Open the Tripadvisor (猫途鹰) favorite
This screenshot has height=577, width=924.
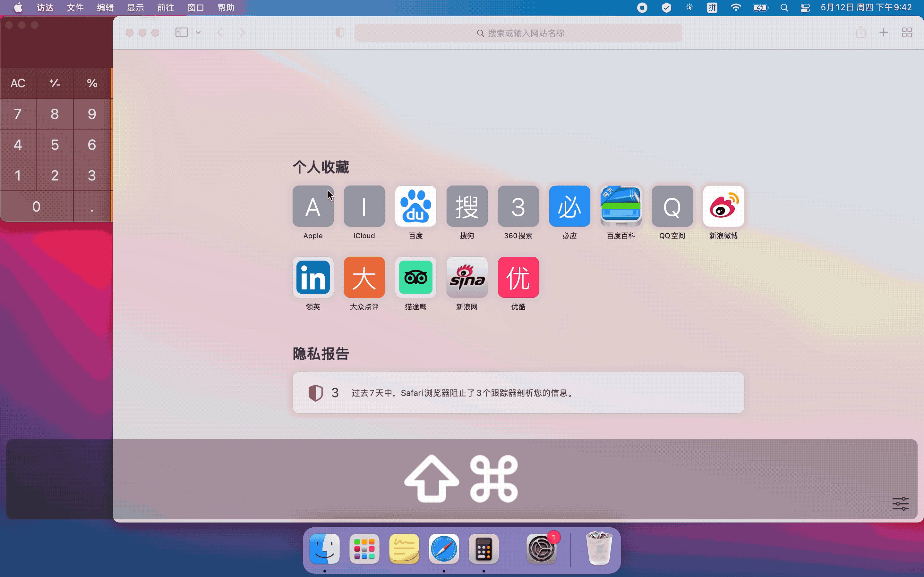[x=415, y=277]
